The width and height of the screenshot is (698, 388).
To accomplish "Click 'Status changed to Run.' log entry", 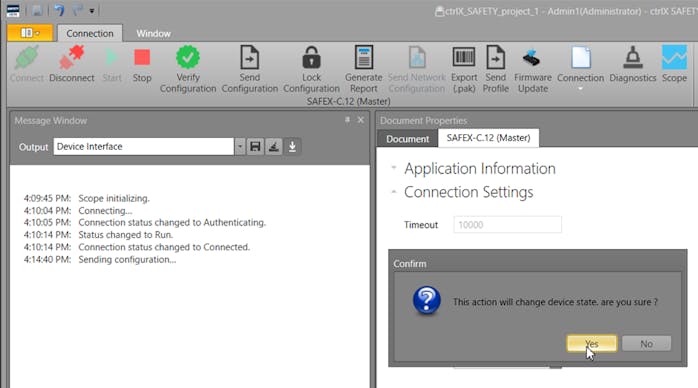I will pos(126,234).
